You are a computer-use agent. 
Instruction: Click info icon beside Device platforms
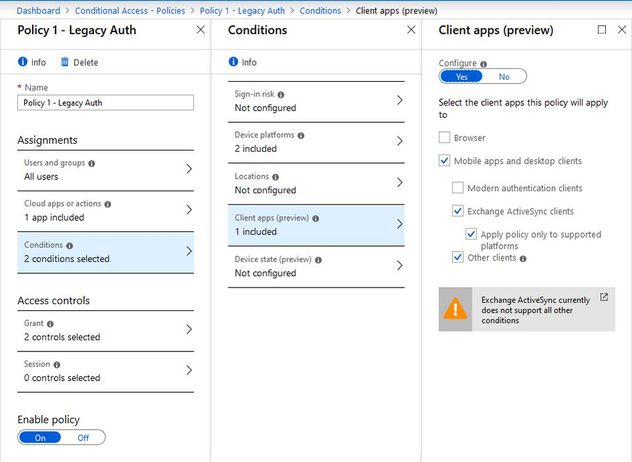point(301,135)
